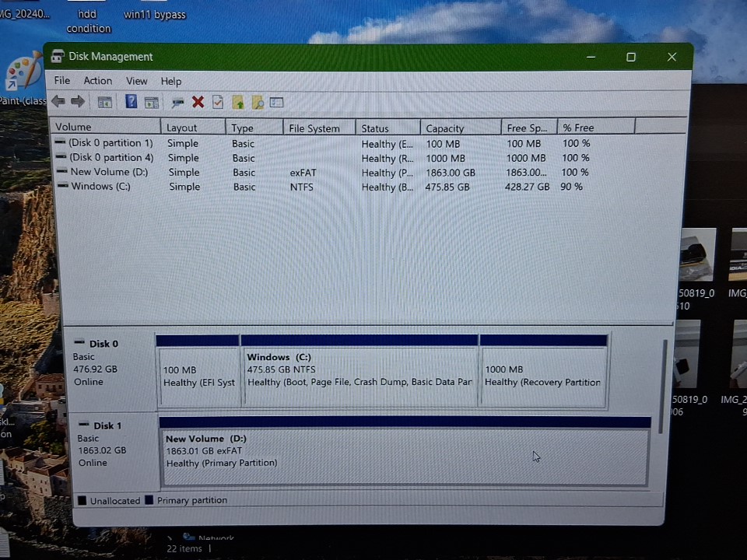Select the 'win11 bypass' desktop icon
The width and height of the screenshot is (747, 560).
(x=154, y=12)
